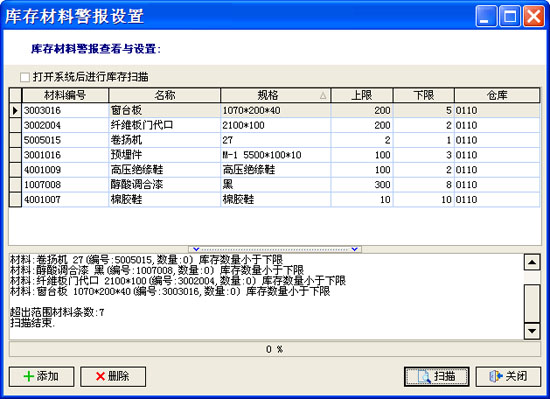The height and width of the screenshot is (399, 550).
Task: Click the 0 % progress bar
Action: click(x=275, y=349)
